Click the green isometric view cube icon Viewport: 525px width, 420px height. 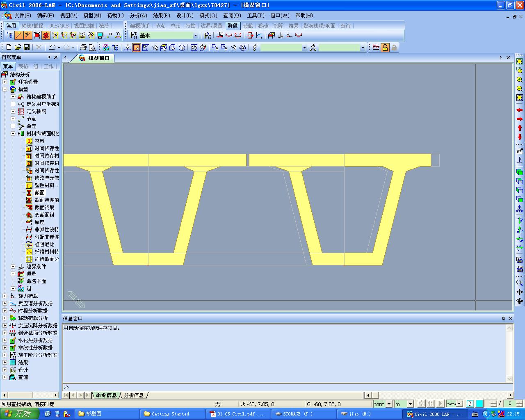tap(520, 172)
